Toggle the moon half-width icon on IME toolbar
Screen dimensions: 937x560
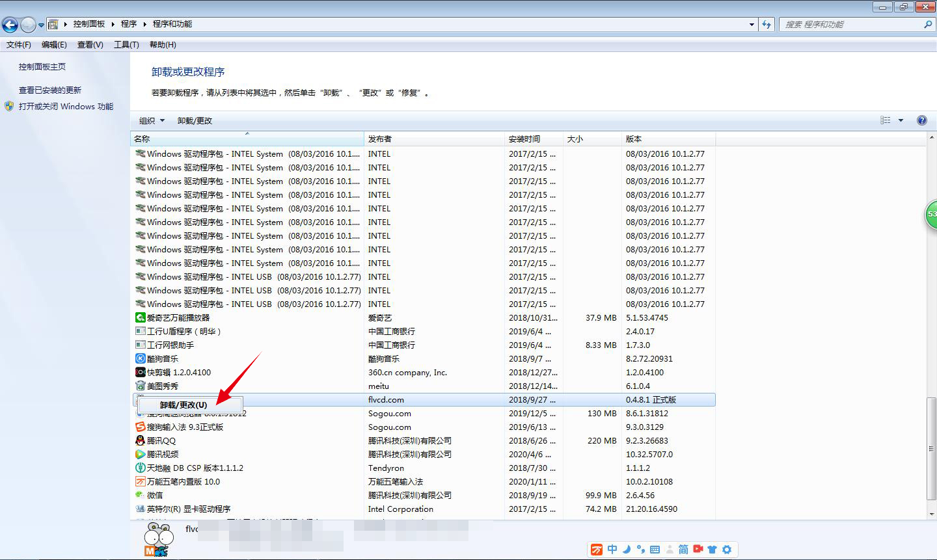point(627,550)
